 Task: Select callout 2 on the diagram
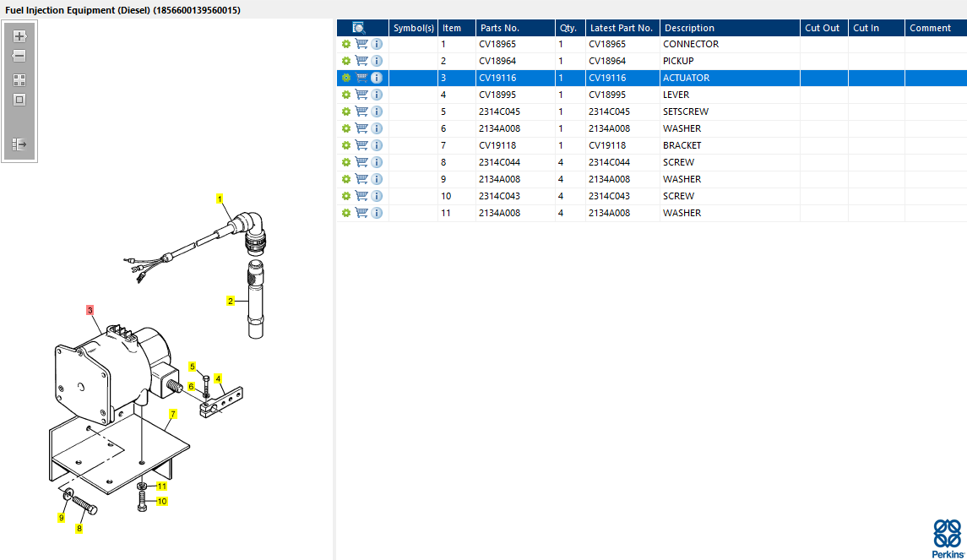pyautogui.click(x=231, y=301)
